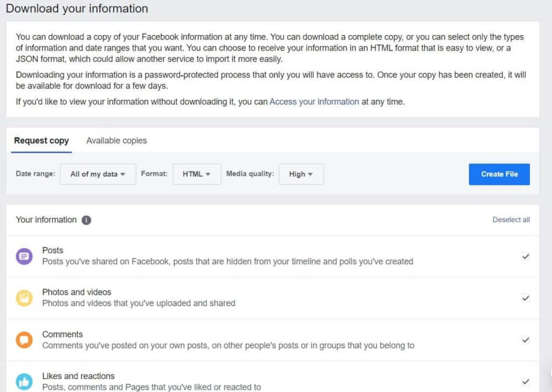Image resolution: width=552 pixels, height=392 pixels.
Task: Open the Media quality High dropdown
Action: [x=301, y=174]
